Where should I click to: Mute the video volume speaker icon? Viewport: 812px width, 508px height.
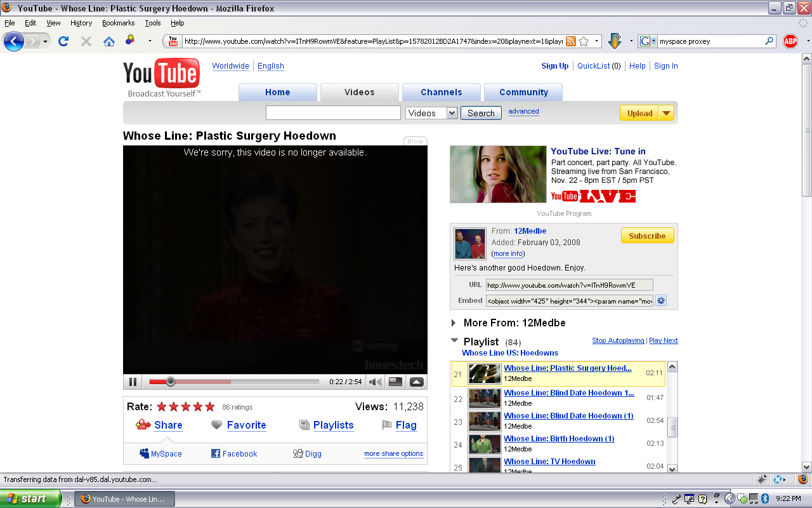[376, 382]
